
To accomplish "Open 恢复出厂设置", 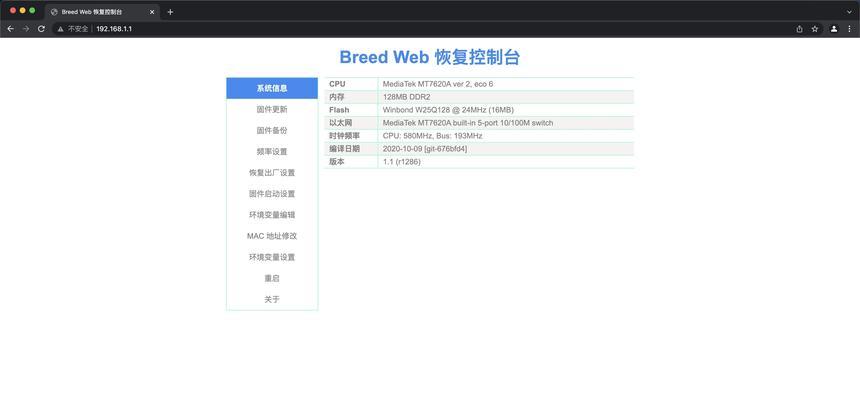I will coord(272,173).
